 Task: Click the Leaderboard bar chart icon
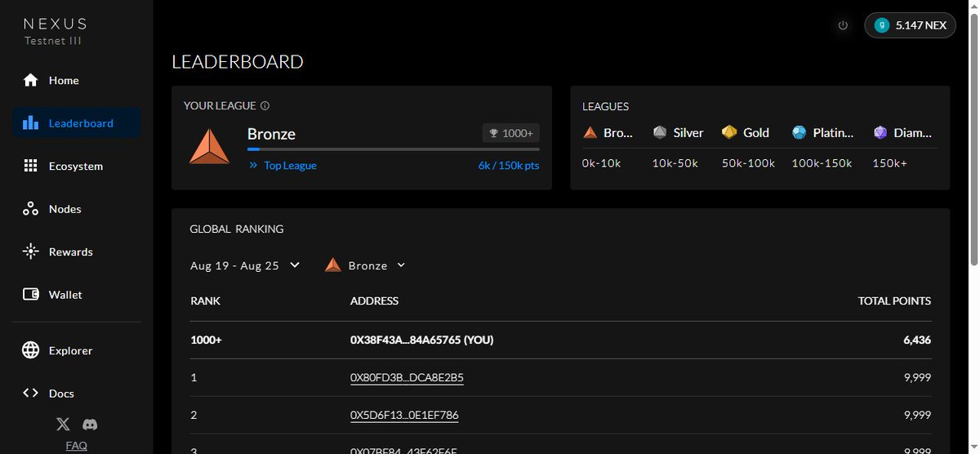click(30, 123)
